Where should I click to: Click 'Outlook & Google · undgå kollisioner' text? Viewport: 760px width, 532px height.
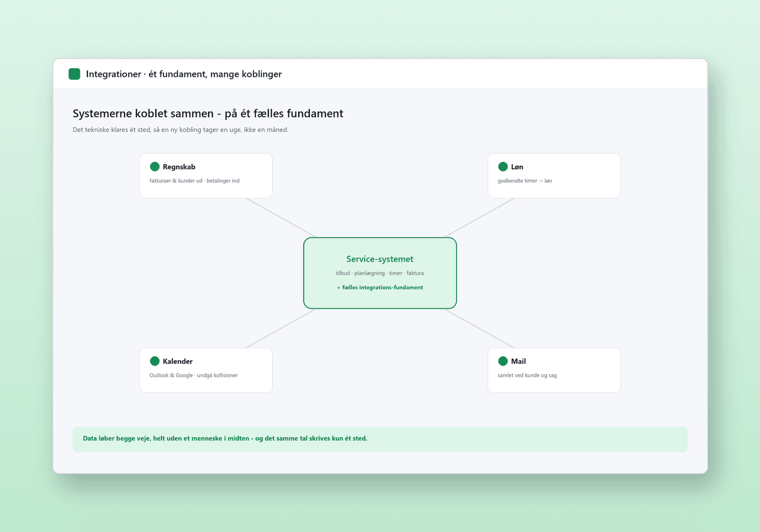tap(193, 375)
